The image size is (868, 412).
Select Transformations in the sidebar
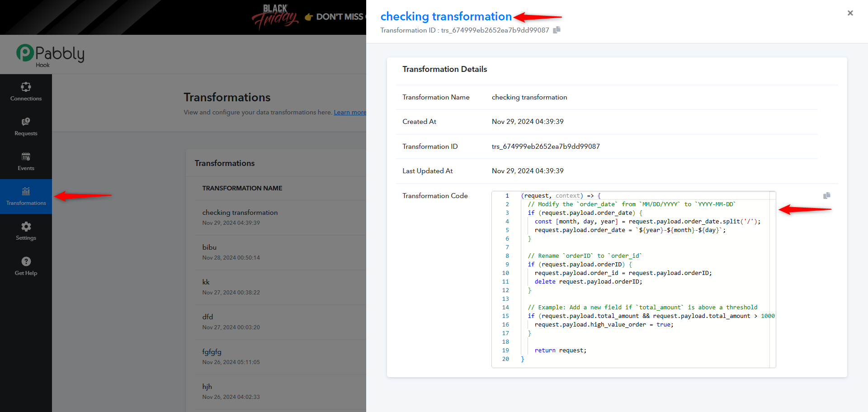tap(26, 196)
